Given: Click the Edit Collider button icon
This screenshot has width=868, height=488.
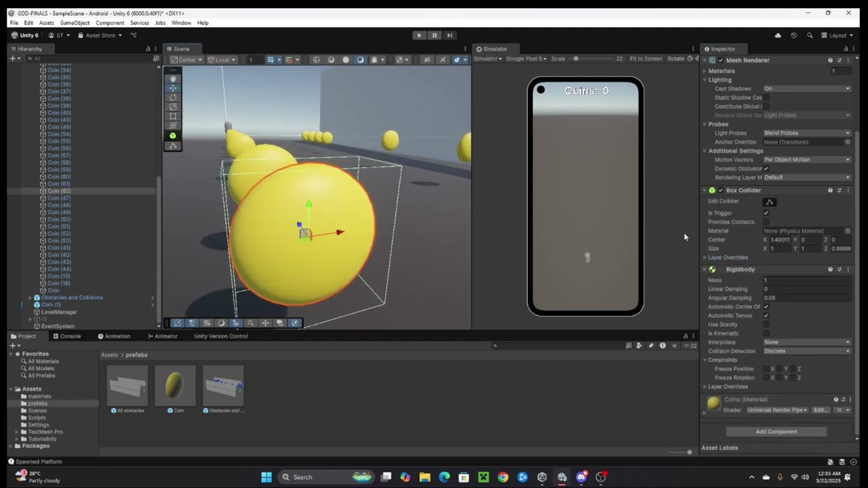Looking at the screenshot, I should [769, 202].
